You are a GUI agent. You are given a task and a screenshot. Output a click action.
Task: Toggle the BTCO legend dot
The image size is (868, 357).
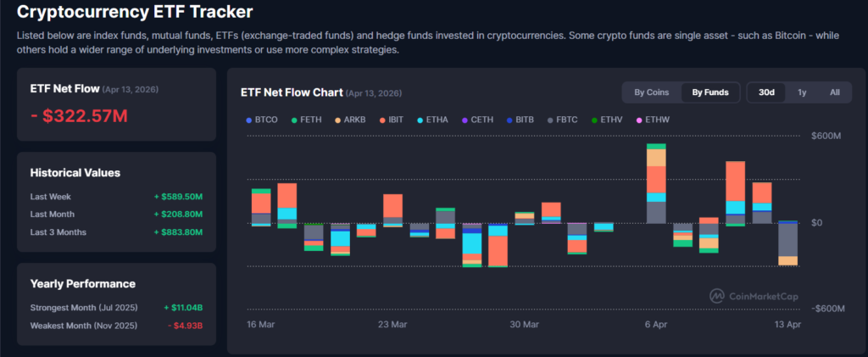[x=248, y=120]
